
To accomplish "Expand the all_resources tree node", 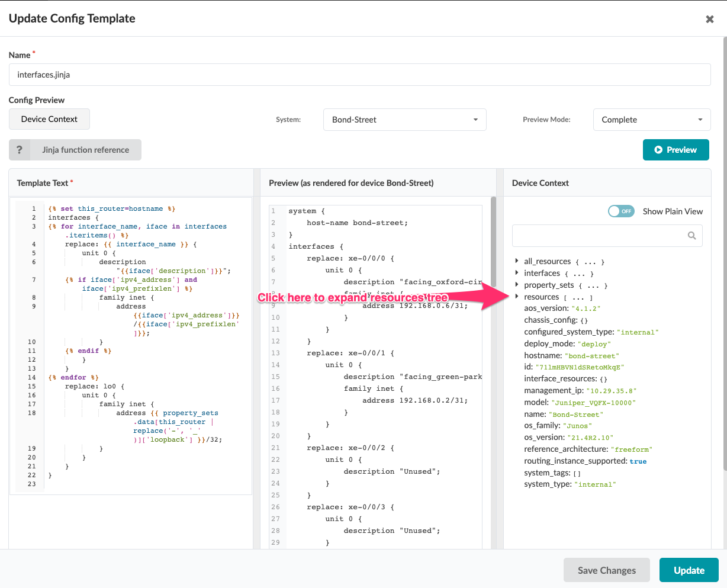I will pyautogui.click(x=517, y=261).
